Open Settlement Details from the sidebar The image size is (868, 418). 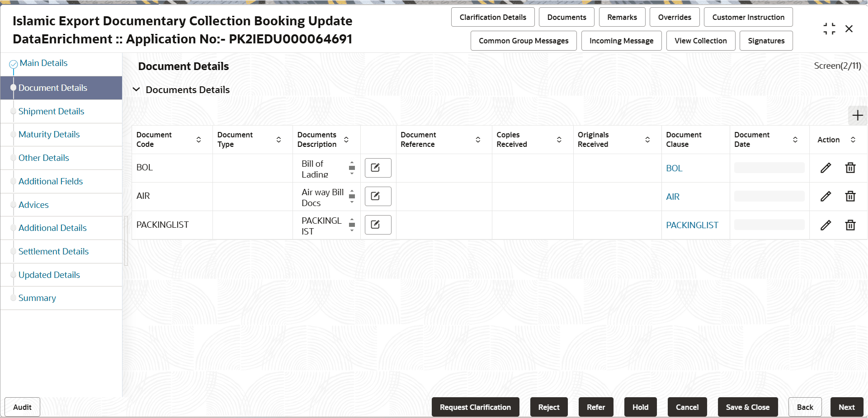(53, 251)
